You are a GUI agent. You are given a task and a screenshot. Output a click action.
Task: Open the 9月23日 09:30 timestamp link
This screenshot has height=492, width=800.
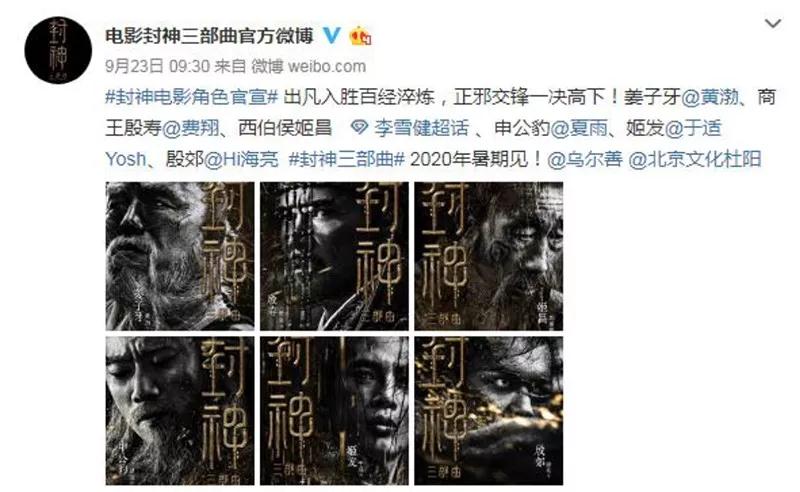tap(158, 66)
